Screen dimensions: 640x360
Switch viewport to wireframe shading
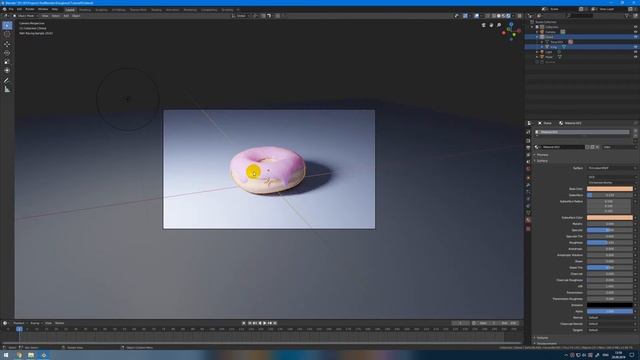494,16
